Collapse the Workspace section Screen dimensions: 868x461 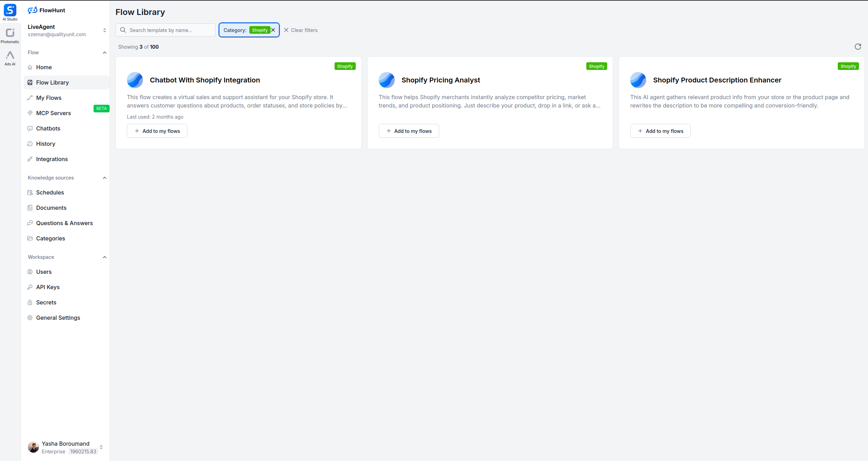point(105,257)
